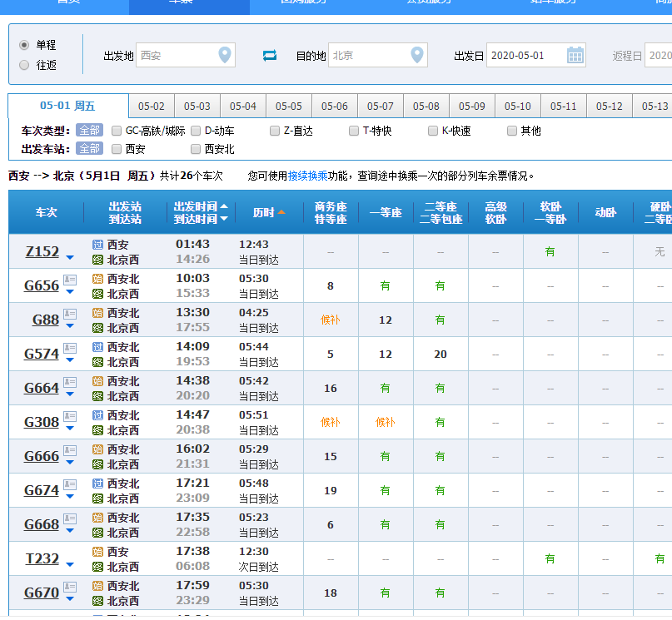Viewport: 672px width, 620px height.
Task: Open train number G668 link
Action: coord(42,524)
